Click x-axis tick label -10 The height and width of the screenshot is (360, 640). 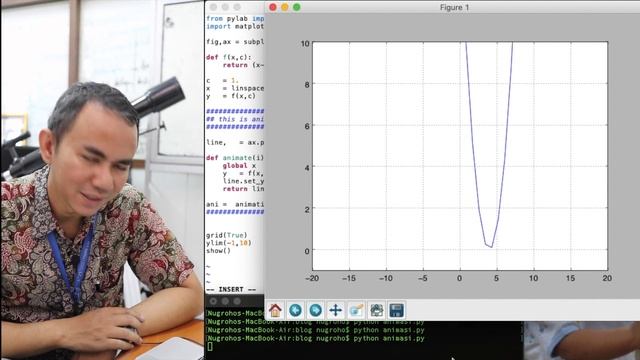click(386, 278)
